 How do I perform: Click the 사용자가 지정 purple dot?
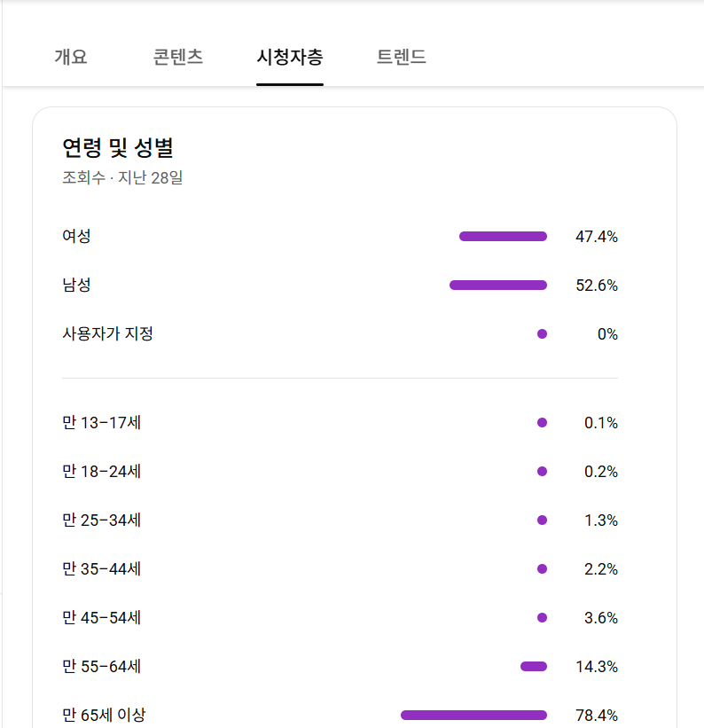(542, 334)
